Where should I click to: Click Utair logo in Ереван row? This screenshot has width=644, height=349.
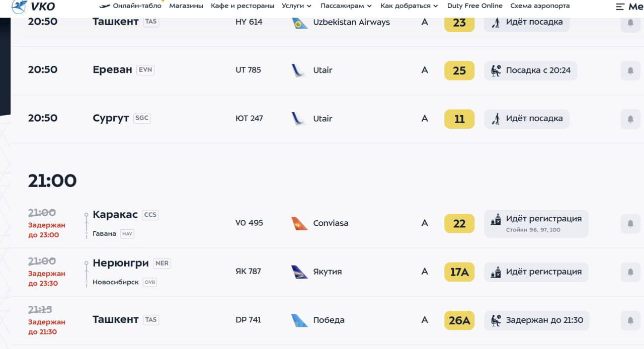point(299,70)
